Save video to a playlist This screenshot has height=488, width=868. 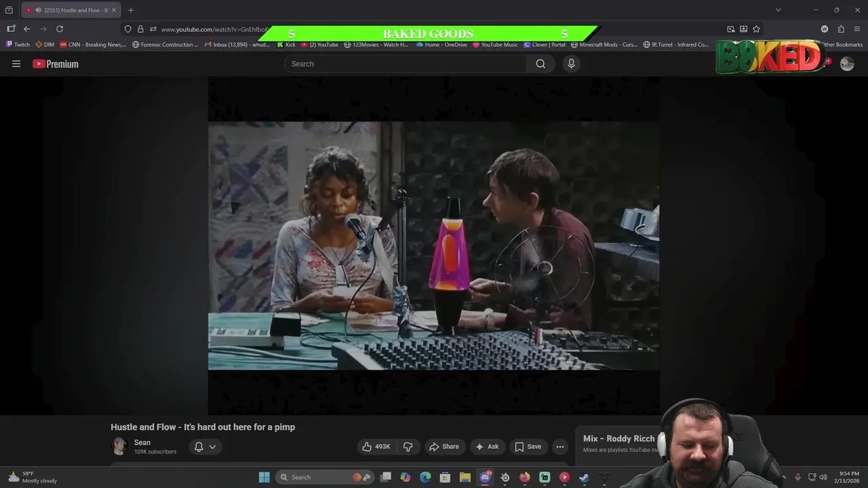coord(528,447)
